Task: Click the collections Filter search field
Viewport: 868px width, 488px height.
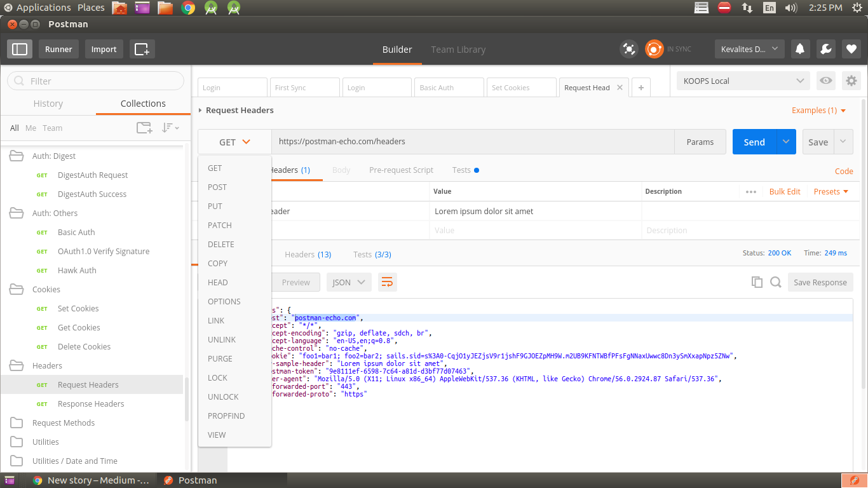Action: pos(95,81)
